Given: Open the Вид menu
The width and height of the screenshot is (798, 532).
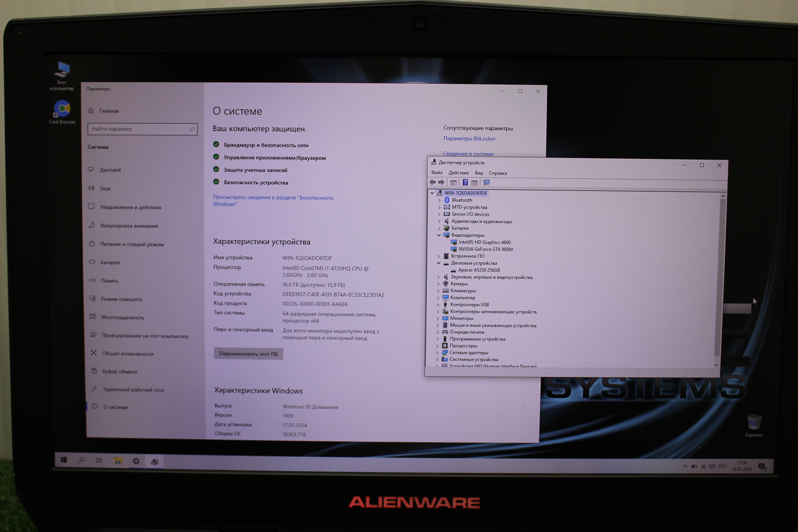Looking at the screenshot, I should point(479,173).
